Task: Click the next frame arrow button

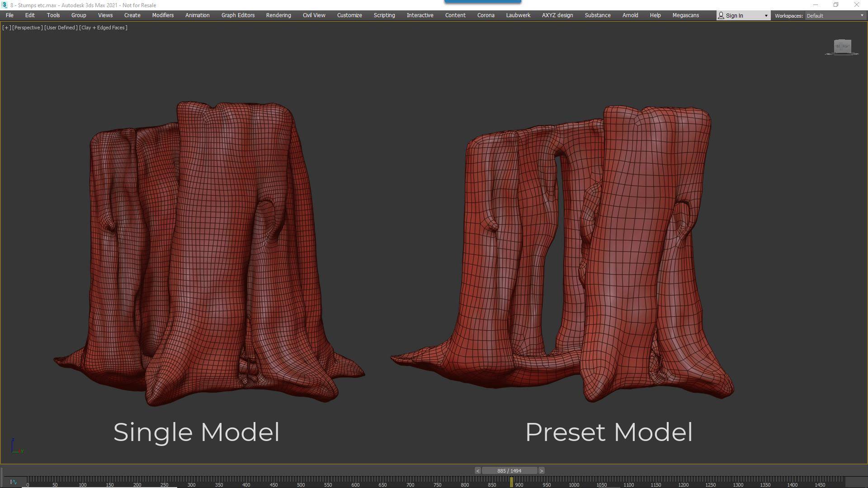Action: click(x=541, y=470)
